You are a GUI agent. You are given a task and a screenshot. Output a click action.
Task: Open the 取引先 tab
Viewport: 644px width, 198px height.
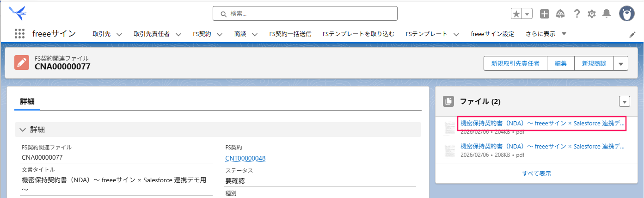(x=102, y=34)
